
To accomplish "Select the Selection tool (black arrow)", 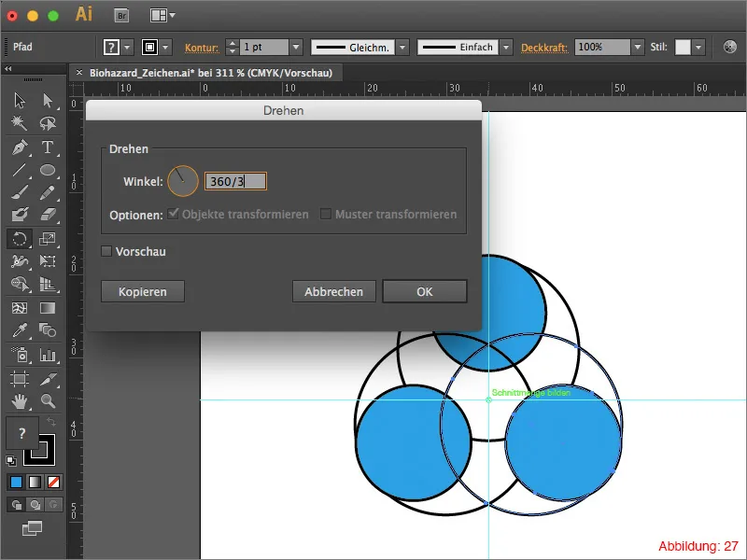I will (x=20, y=101).
